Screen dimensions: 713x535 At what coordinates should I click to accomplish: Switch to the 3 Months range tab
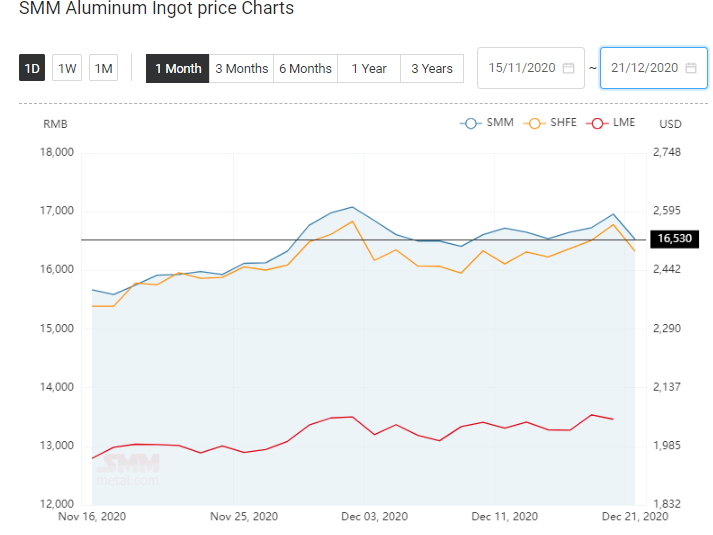(241, 69)
